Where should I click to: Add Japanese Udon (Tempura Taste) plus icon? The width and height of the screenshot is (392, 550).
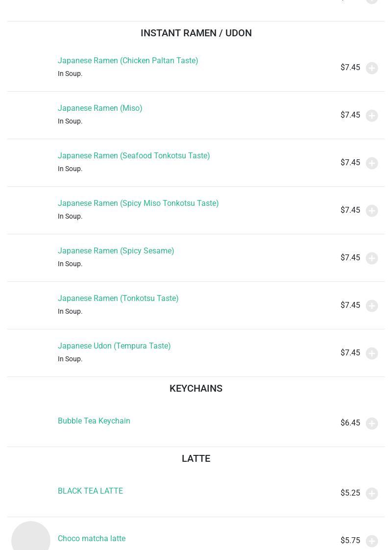tap(371, 353)
